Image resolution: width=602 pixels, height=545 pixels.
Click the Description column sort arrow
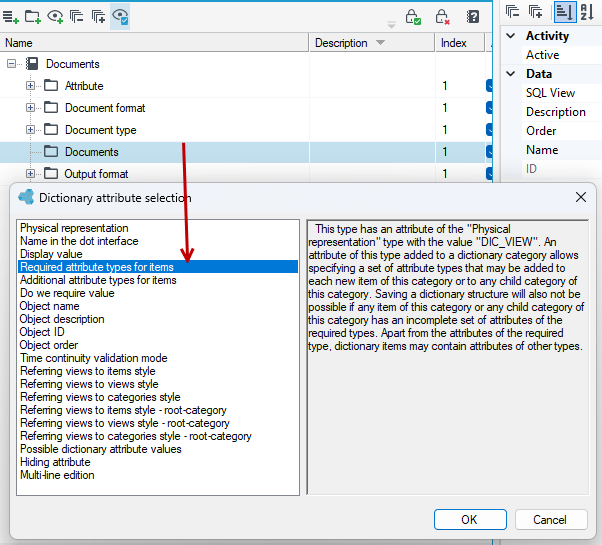click(380, 42)
